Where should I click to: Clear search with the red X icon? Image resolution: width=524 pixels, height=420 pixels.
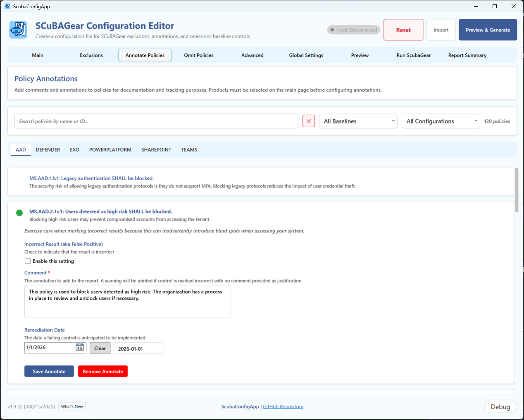(309, 121)
